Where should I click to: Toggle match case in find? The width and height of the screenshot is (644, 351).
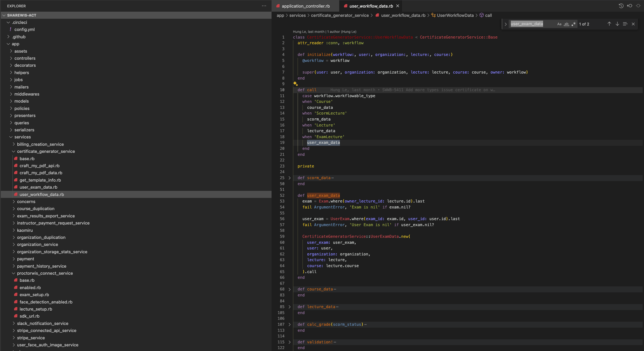tap(559, 24)
